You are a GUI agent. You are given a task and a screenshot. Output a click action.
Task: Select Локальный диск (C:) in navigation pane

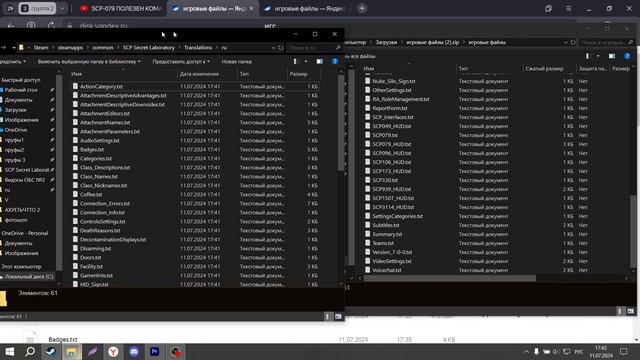29,276
